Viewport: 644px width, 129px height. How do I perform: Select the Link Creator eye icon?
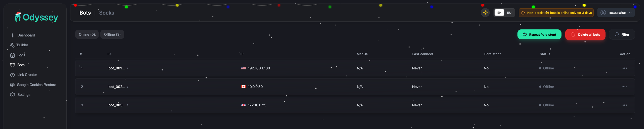(12, 75)
